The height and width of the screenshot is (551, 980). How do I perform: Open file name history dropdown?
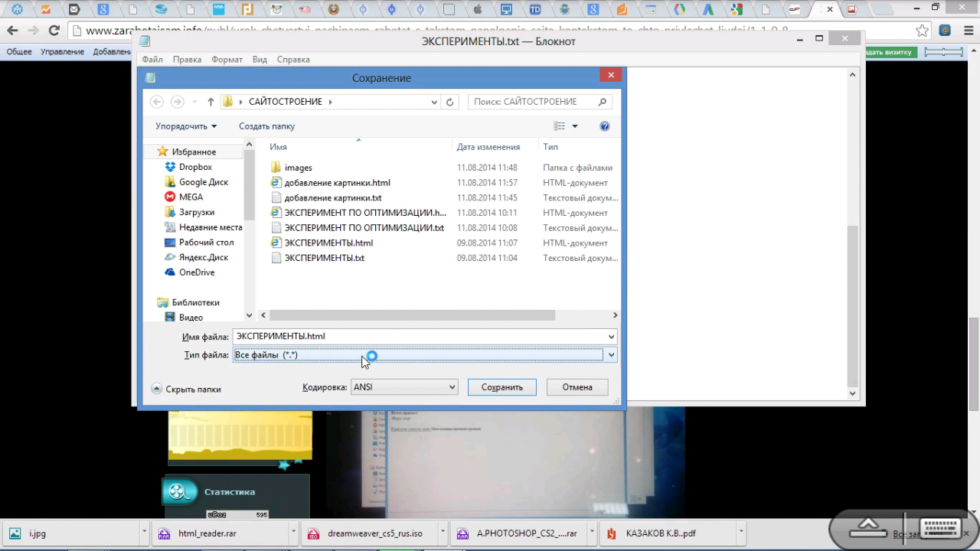pos(611,337)
